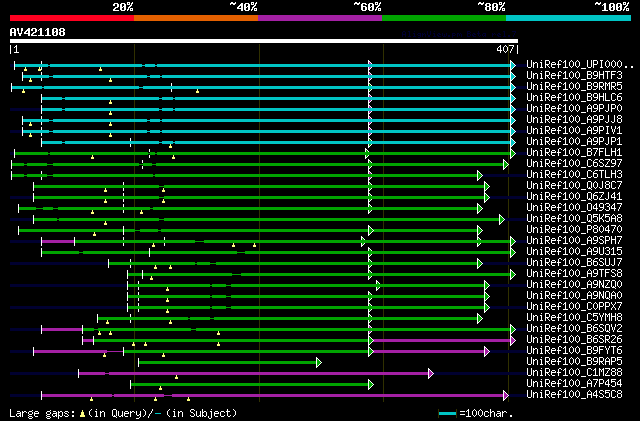The image size is (640, 421).
Task: Open the UniRef100_UPI000.. hit label
Action: click(580, 65)
